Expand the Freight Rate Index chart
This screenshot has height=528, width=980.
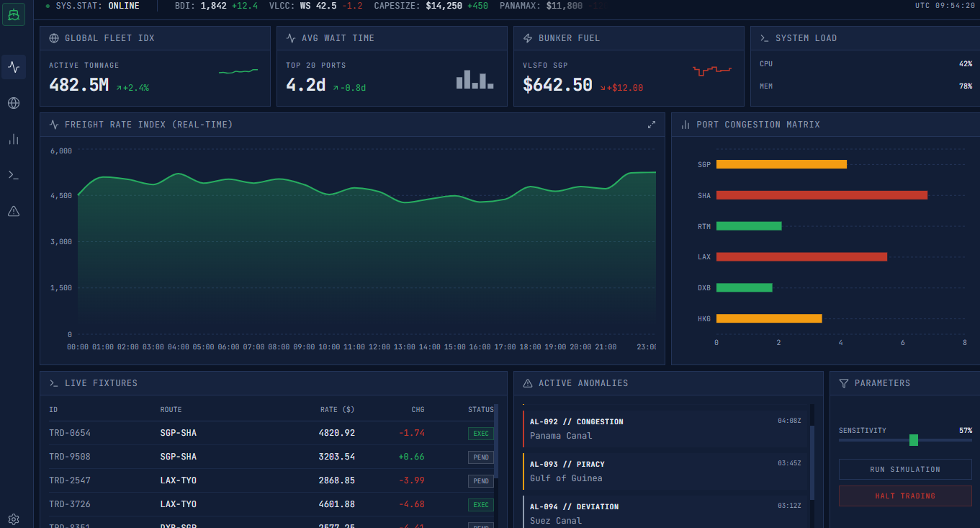coord(652,124)
